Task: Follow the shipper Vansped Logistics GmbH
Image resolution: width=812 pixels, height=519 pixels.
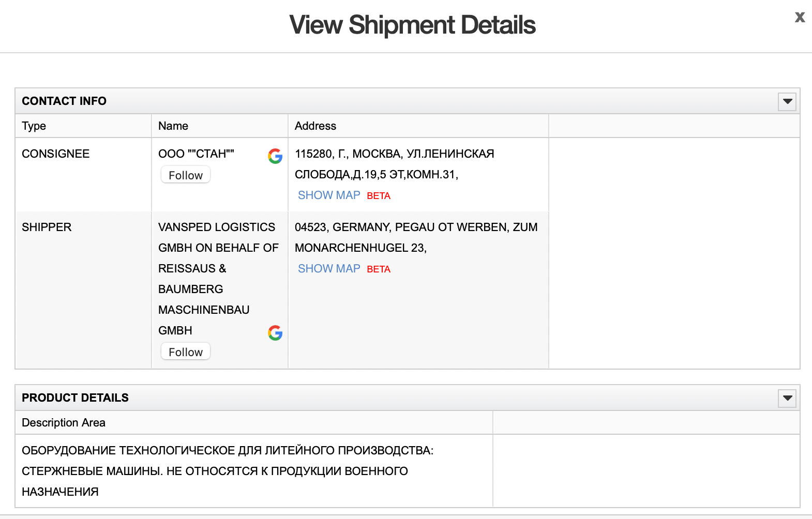Action: [186, 352]
